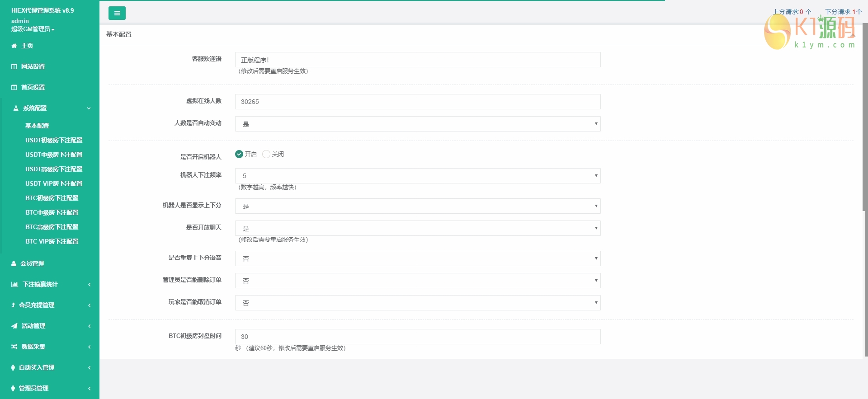
Task: Expand the 会员充提管理 submenu arrow
Action: click(x=90, y=305)
